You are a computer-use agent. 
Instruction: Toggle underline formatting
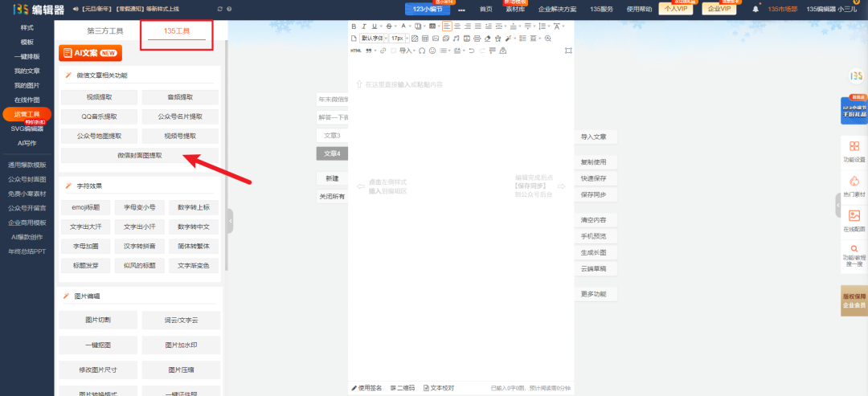tap(375, 26)
